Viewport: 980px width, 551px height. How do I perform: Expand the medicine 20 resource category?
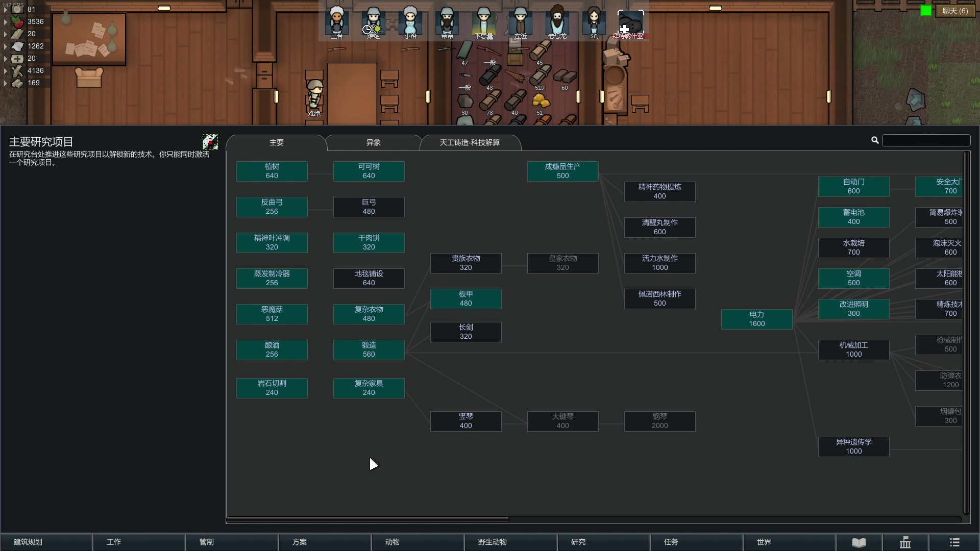coord(5,58)
